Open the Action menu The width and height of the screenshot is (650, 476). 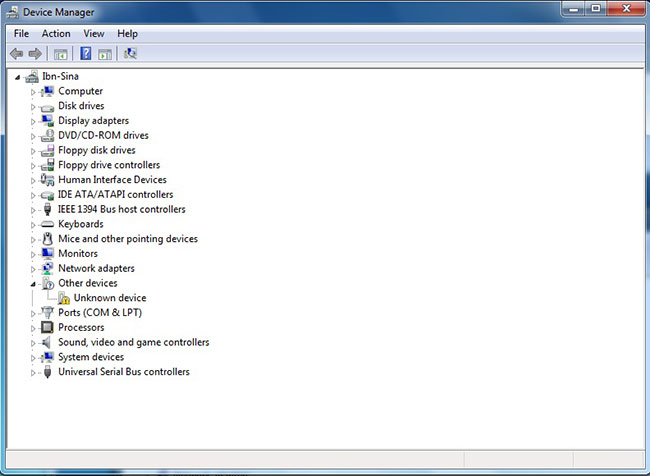(56, 34)
